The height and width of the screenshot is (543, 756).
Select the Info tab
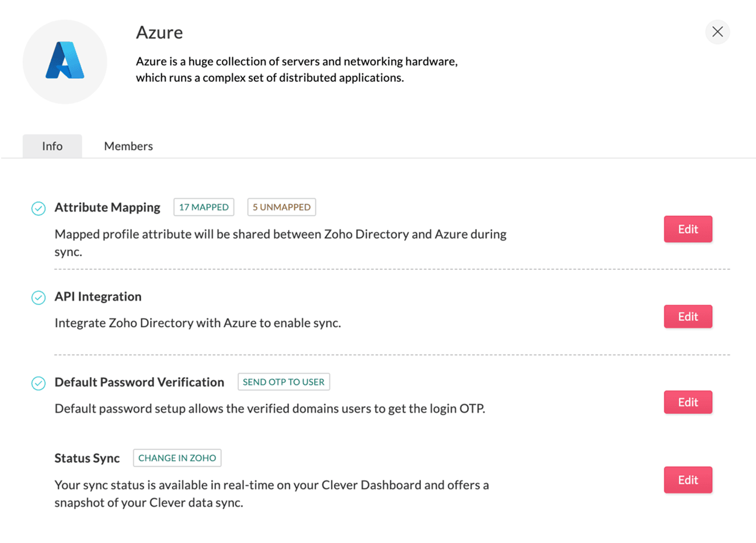[x=52, y=146]
